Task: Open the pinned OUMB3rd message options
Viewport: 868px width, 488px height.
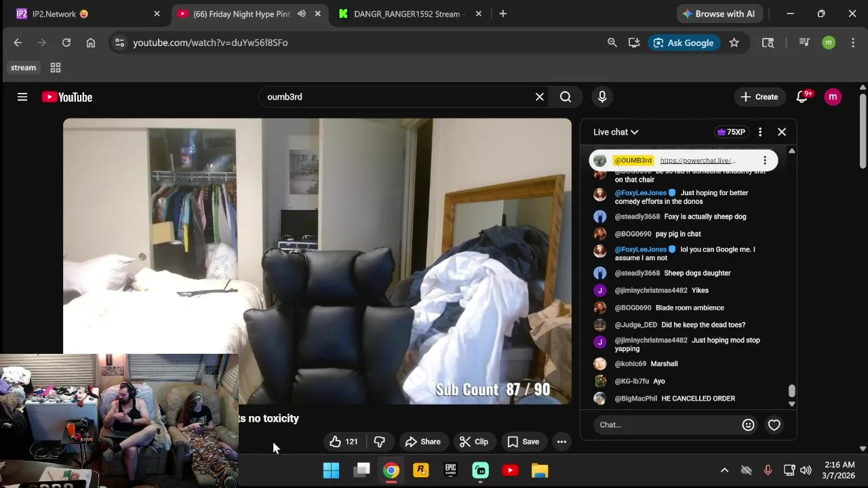Action: pos(765,161)
